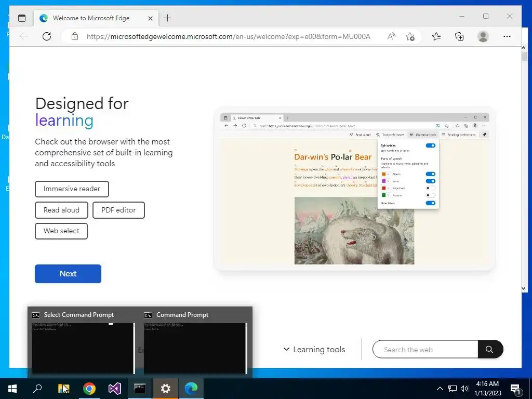Open the Windows Start menu

coord(12,389)
